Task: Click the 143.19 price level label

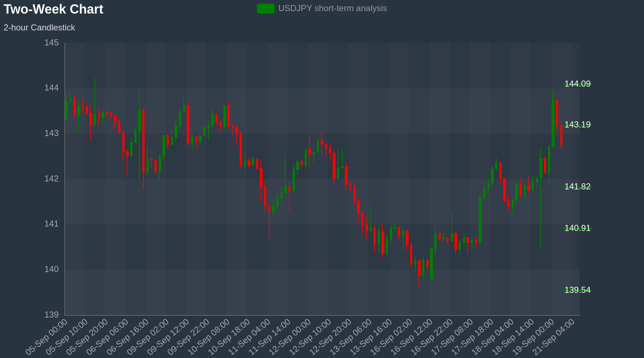Action: click(577, 125)
